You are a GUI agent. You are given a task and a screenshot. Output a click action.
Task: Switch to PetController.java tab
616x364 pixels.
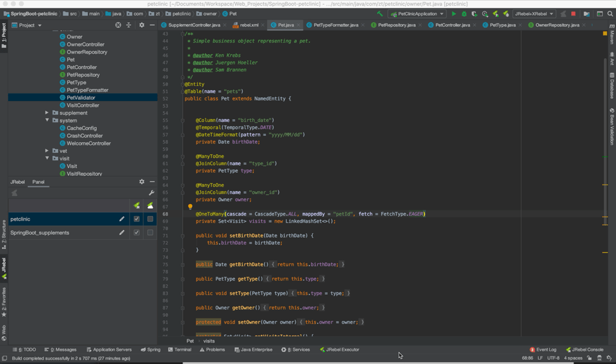click(452, 25)
